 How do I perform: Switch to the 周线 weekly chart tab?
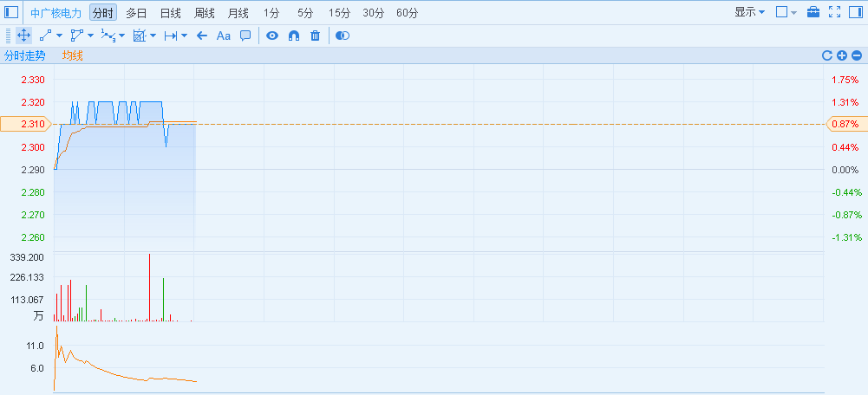tap(205, 13)
